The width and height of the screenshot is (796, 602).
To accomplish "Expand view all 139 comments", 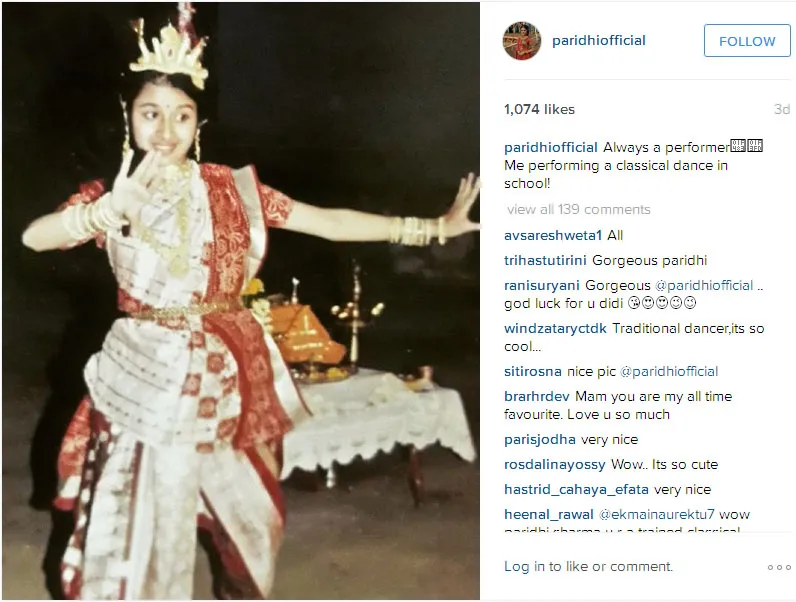I will [579, 209].
